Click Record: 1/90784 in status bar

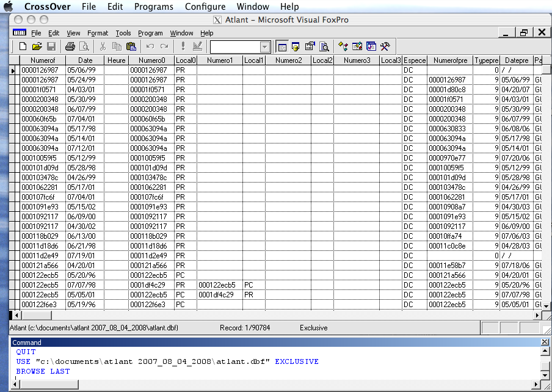point(245,328)
